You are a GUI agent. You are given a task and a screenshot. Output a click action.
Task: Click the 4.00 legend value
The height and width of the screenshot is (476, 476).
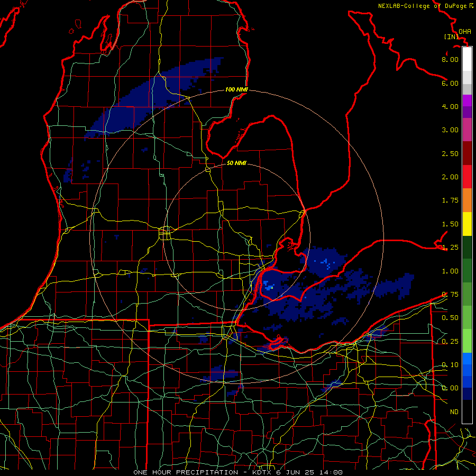pyautogui.click(x=450, y=106)
